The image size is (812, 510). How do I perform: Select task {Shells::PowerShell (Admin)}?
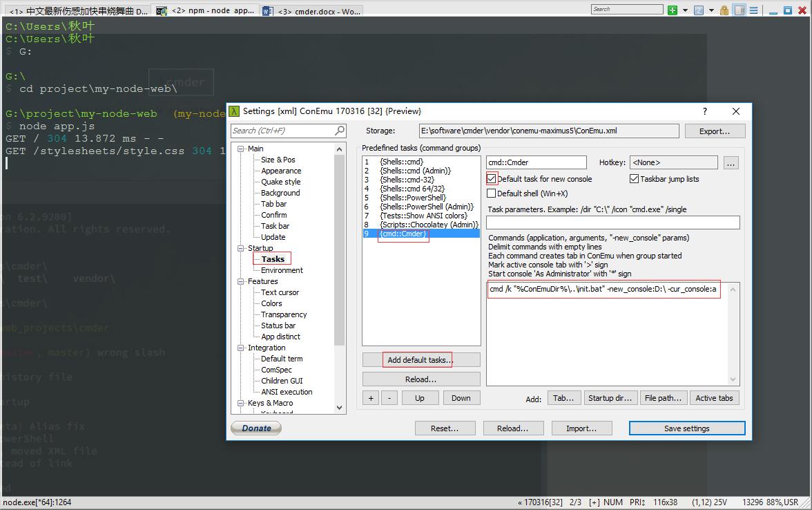[421, 207]
